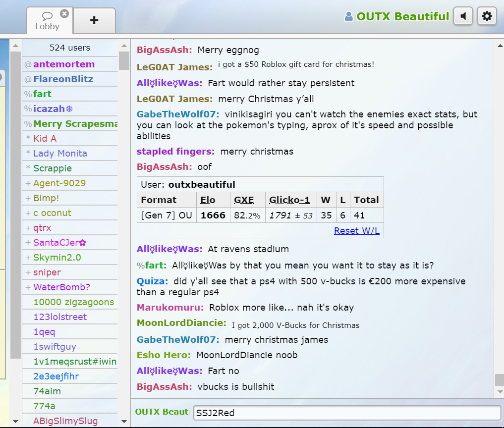Click the Esho Hero username in chat
Image resolution: width=504 pixels, height=428 pixels.
[x=164, y=355]
